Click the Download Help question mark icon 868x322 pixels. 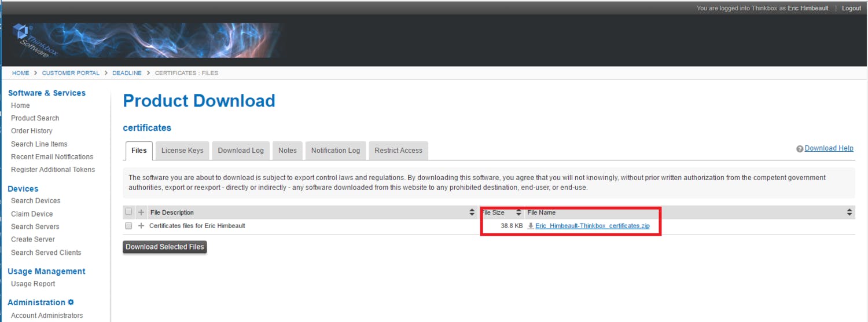point(800,149)
